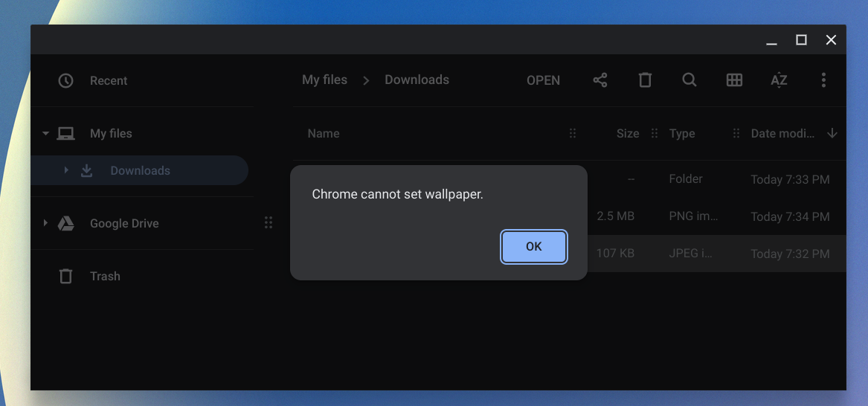Viewport: 868px width, 406px height.
Task: Open the three-dot more menu
Action: tap(823, 80)
